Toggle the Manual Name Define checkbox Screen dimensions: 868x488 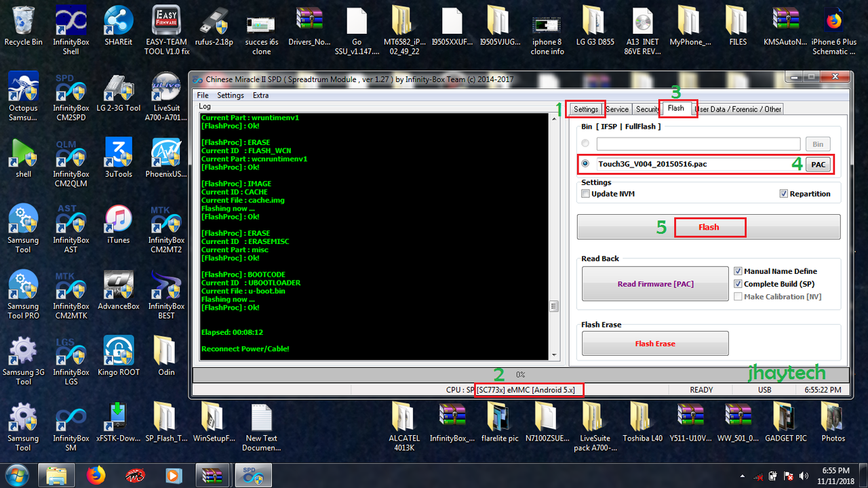click(x=738, y=271)
